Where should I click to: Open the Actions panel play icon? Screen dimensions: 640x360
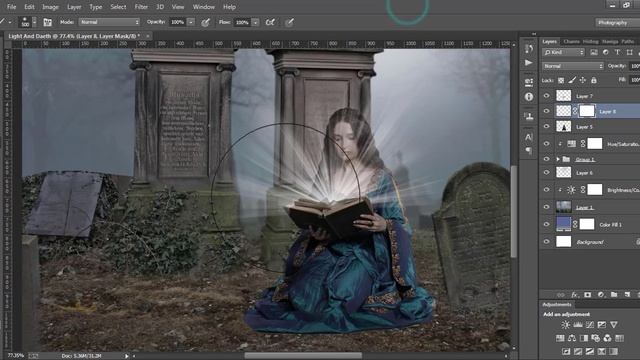(x=529, y=62)
